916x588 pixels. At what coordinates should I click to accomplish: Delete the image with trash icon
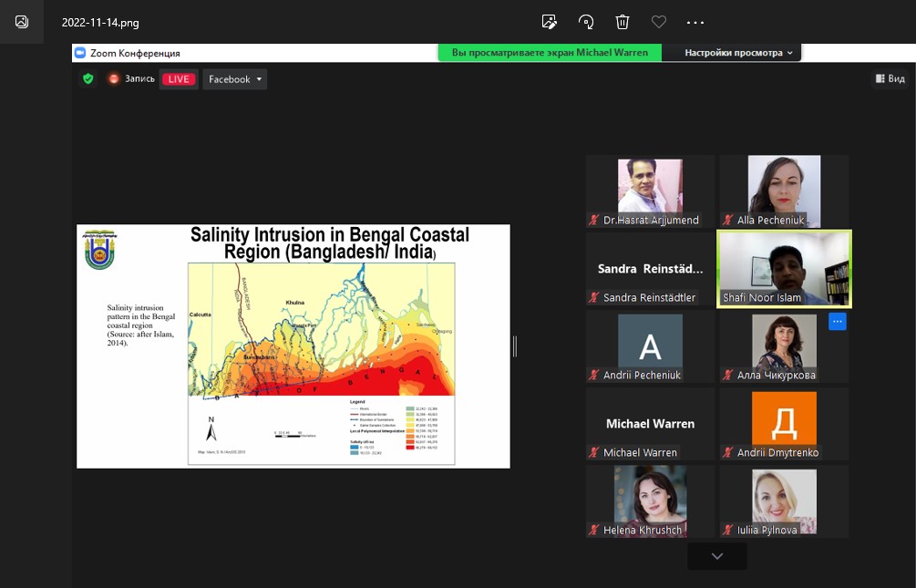tap(623, 22)
